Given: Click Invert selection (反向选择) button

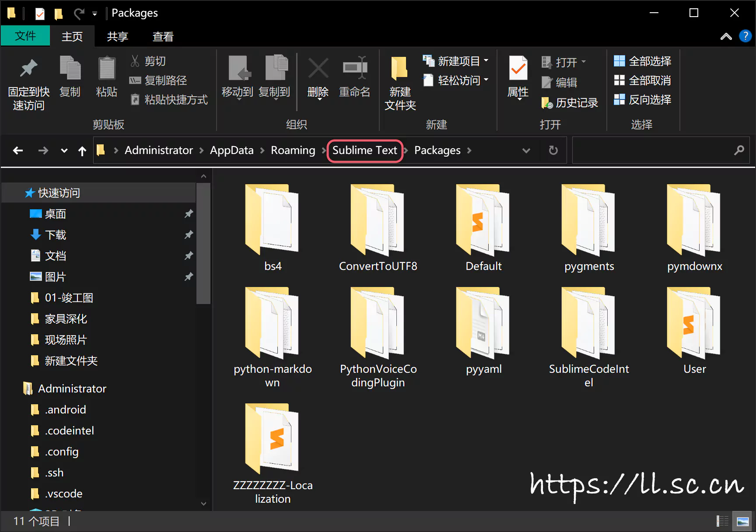Looking at the screenshot, I should (643, 100).
